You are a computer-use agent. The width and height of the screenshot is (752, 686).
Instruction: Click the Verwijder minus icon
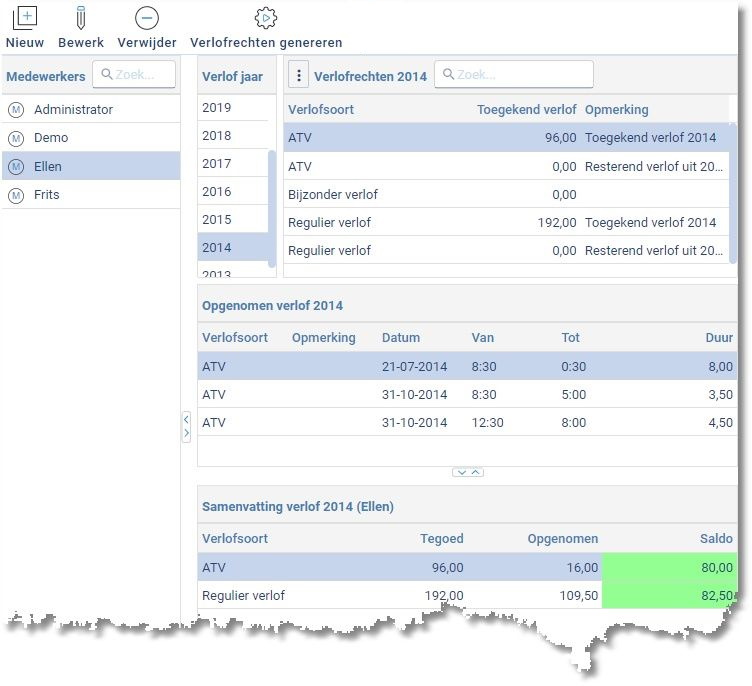pyautogui.click(x=147, y=18)
